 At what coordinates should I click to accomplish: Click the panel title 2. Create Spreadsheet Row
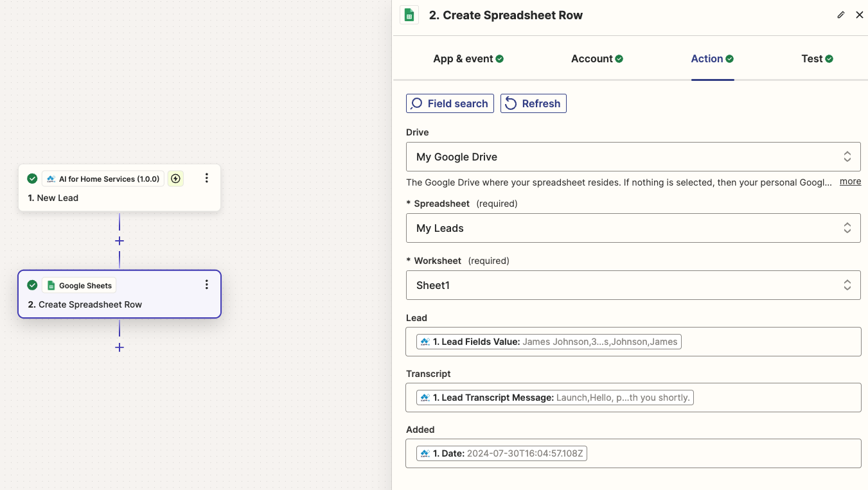tap(506, 15)
